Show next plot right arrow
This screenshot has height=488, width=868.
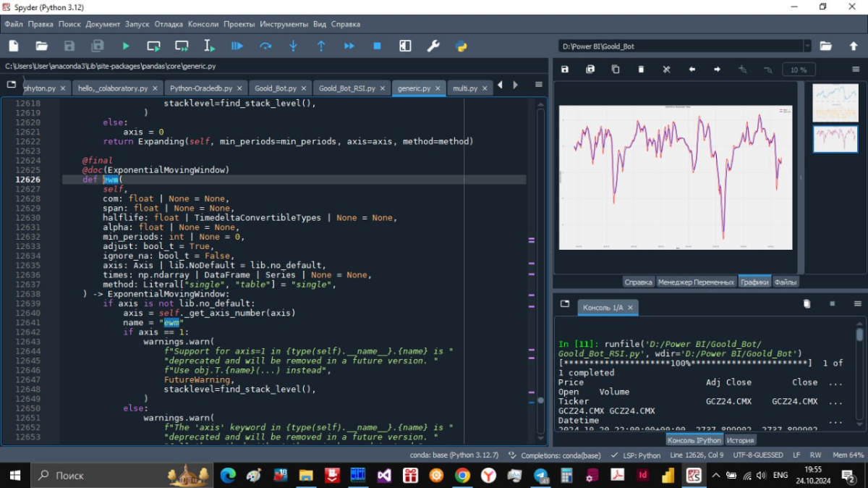coord(717,70)
